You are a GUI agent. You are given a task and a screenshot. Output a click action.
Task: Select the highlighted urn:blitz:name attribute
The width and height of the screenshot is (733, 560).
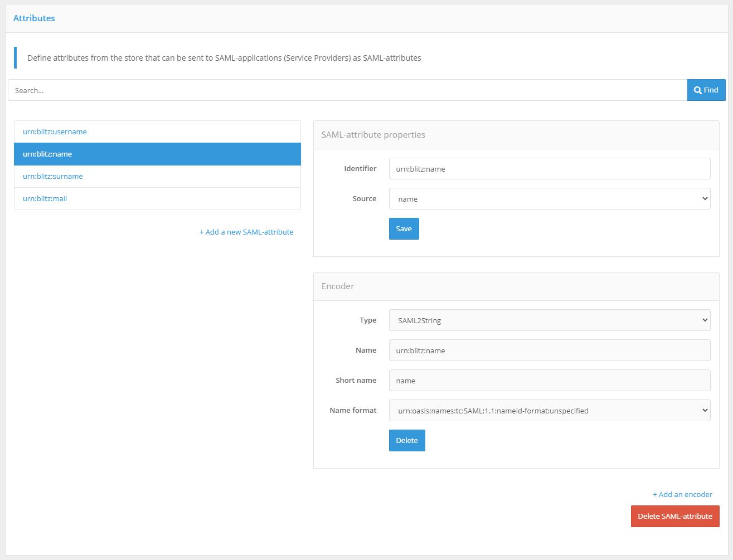[x=47, y=154]
